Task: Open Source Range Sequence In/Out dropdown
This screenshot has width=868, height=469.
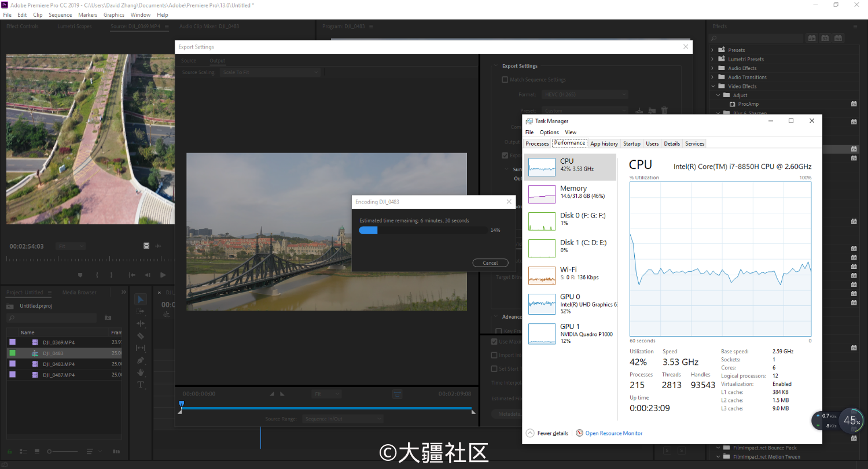Action: coord(343,419)
